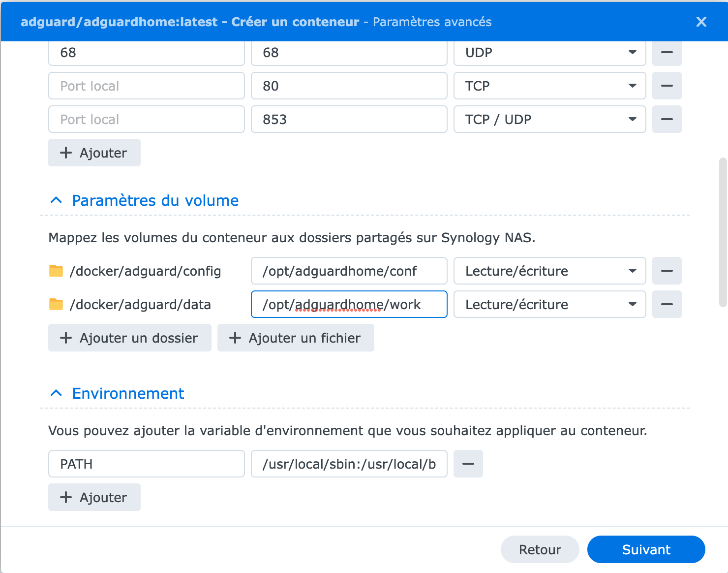Click the dialog's vertical scrollbar

(x=723, y=232)
